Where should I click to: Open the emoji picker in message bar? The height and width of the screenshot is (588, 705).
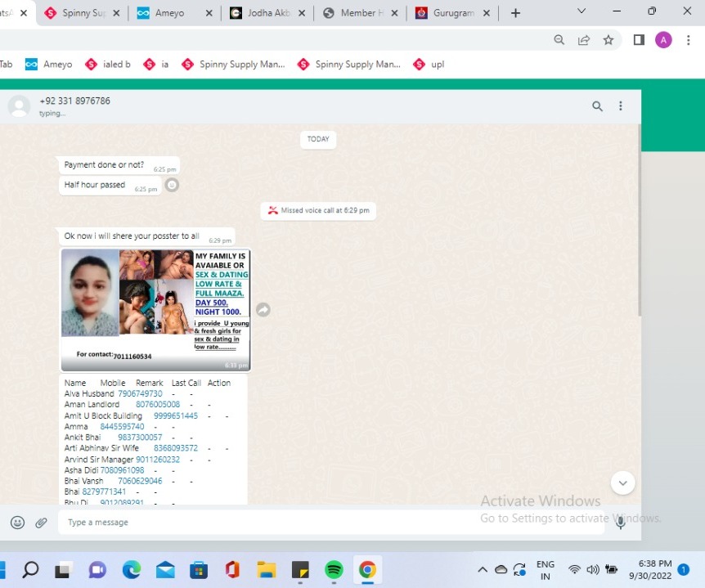pos(17,523)
